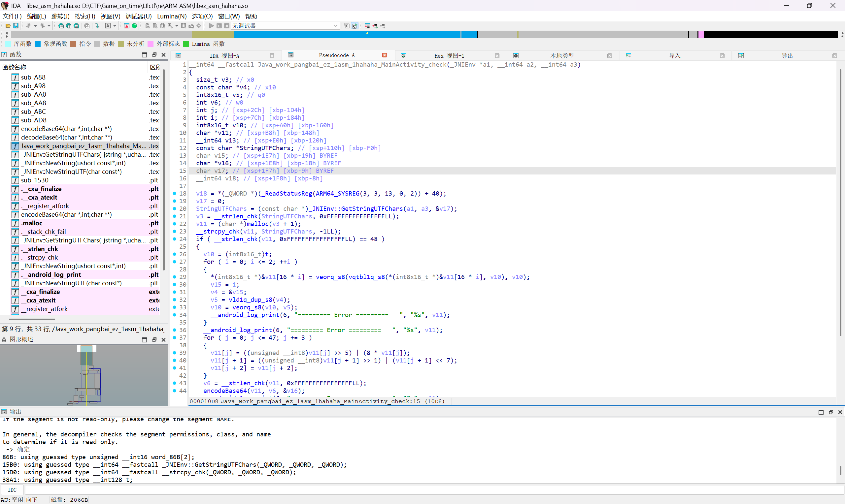This screenshot has width=845, height=504.
Task: Click the green circle run icon
Action: 135,26
